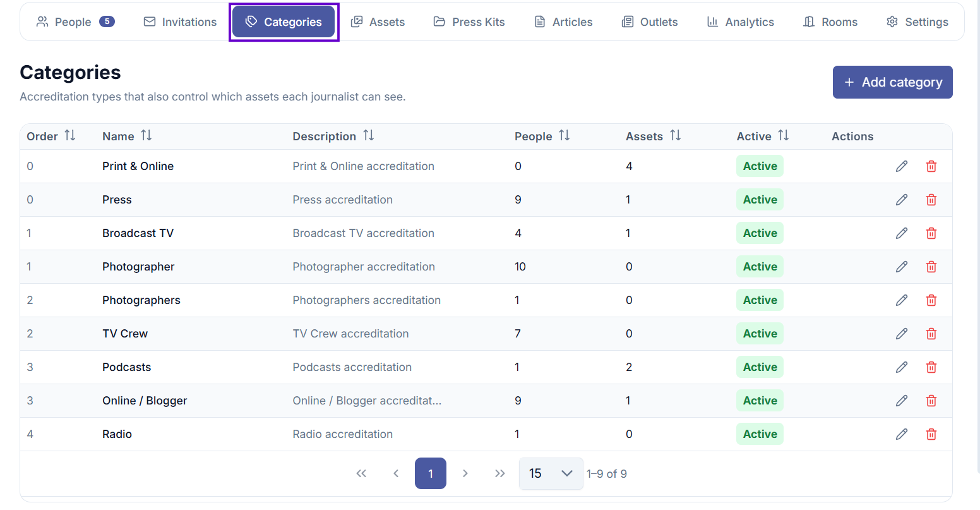Delete the Podcasts category
This screenshot has height=510, width=980.
point(931,367)
